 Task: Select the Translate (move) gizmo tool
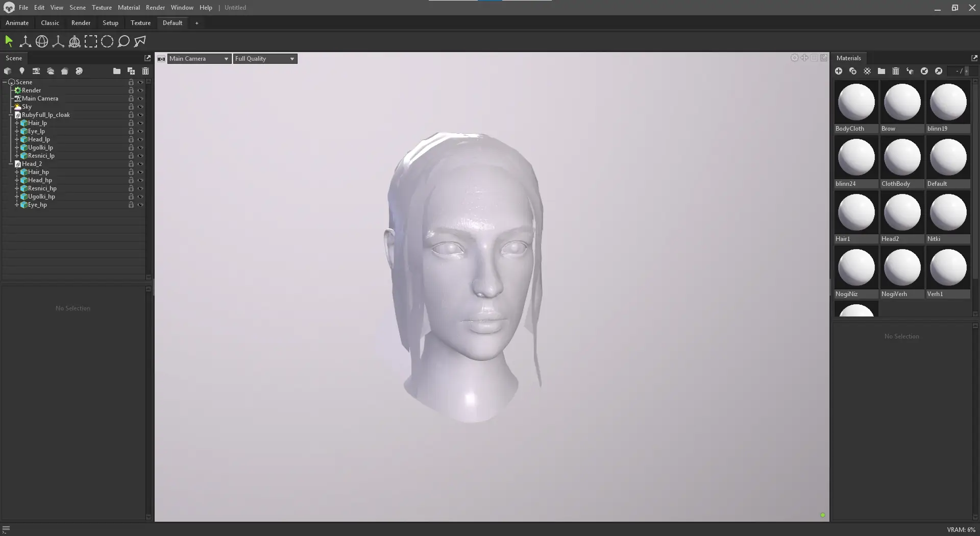point(25,41)
